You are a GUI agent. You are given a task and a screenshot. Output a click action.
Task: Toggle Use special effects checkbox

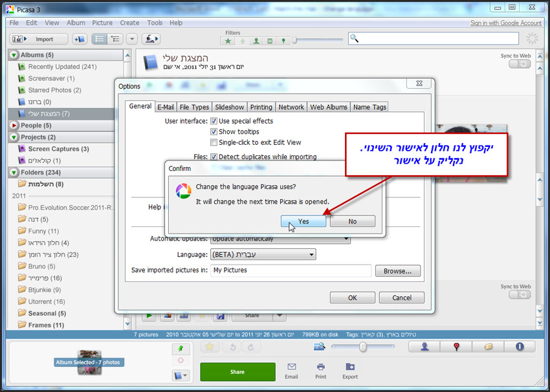point(214,122)
